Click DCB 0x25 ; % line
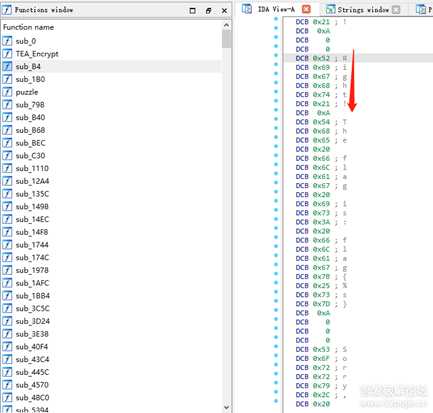This screenshot has width=433, height=413. click(x=321, y=286)
